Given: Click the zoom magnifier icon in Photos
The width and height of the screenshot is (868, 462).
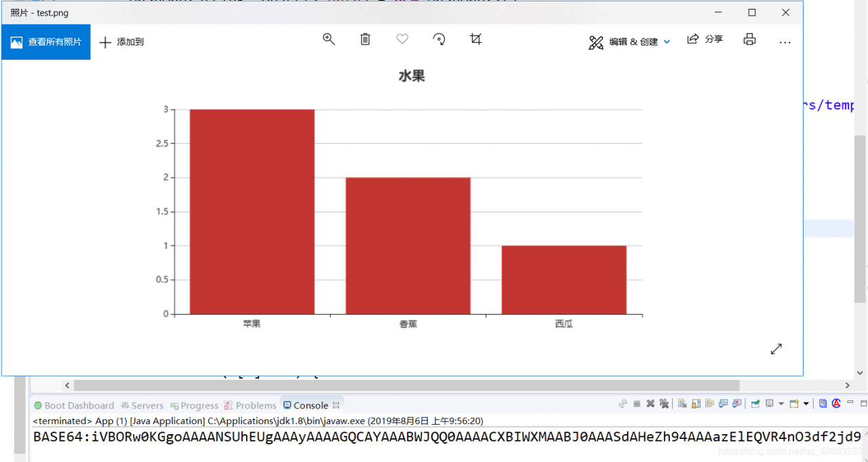Looking at the screenshot, I should coord(329,39).
